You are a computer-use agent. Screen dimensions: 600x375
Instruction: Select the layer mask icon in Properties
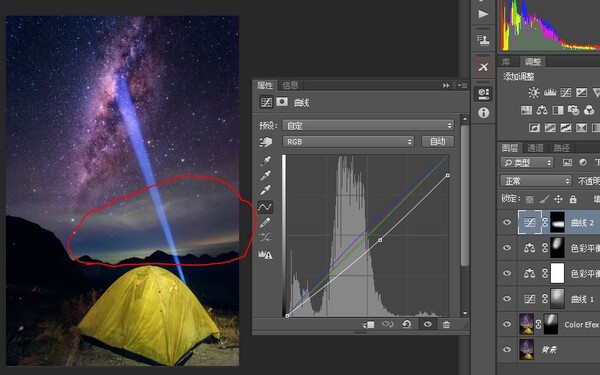(282, 102)
